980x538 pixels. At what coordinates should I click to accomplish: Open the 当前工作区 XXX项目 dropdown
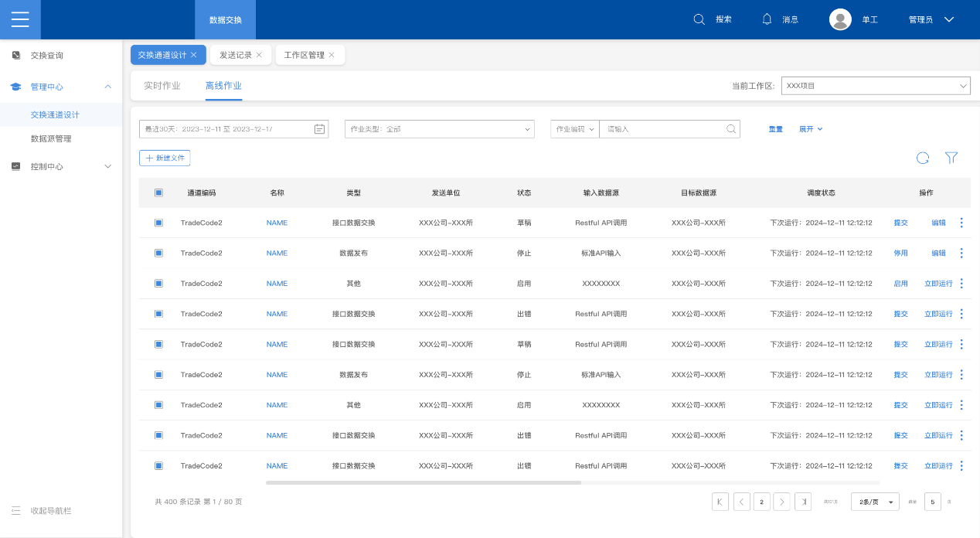tap(876, 86)
